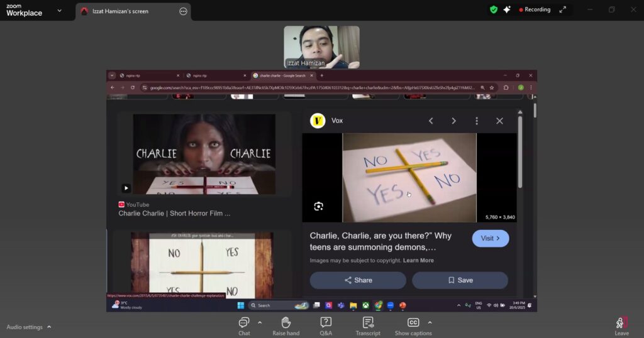Open Microsoft Teams from the taskbar

[341, 305]
